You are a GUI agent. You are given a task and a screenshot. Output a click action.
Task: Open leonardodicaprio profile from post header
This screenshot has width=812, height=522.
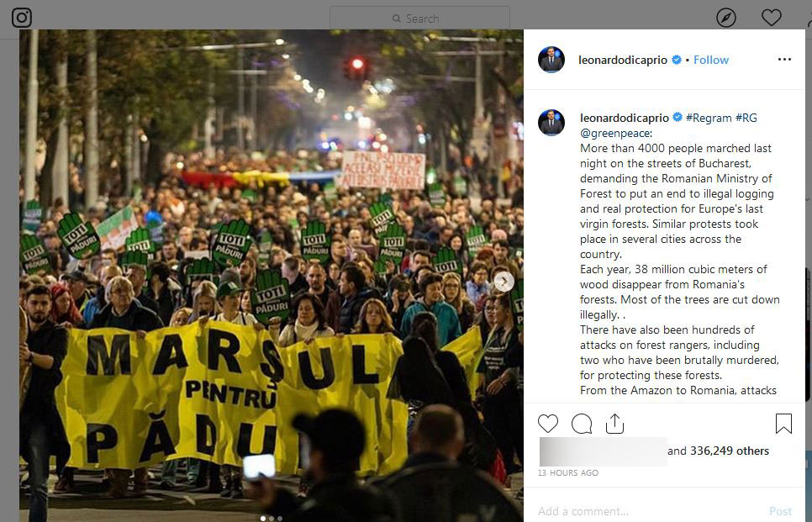click(623, 60)
